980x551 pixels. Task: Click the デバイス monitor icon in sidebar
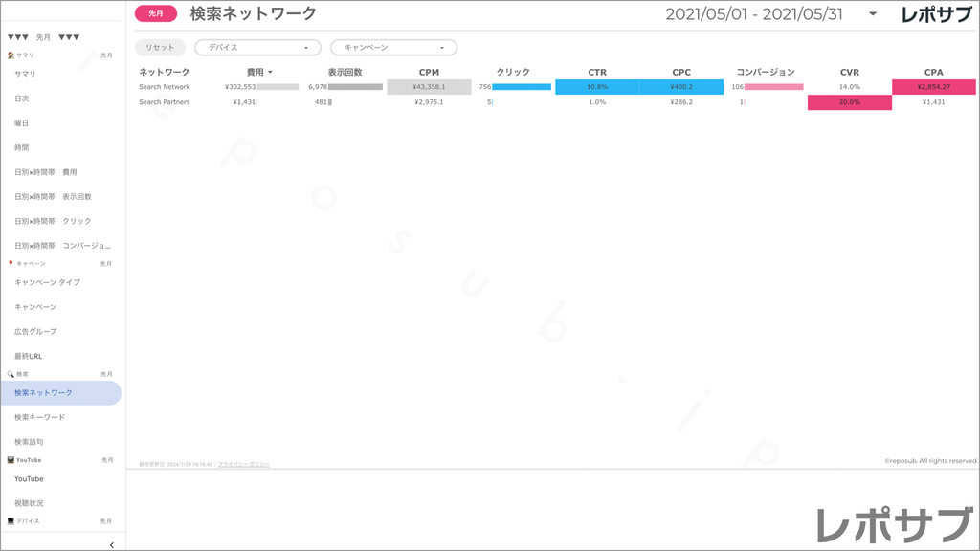point(12,520)
